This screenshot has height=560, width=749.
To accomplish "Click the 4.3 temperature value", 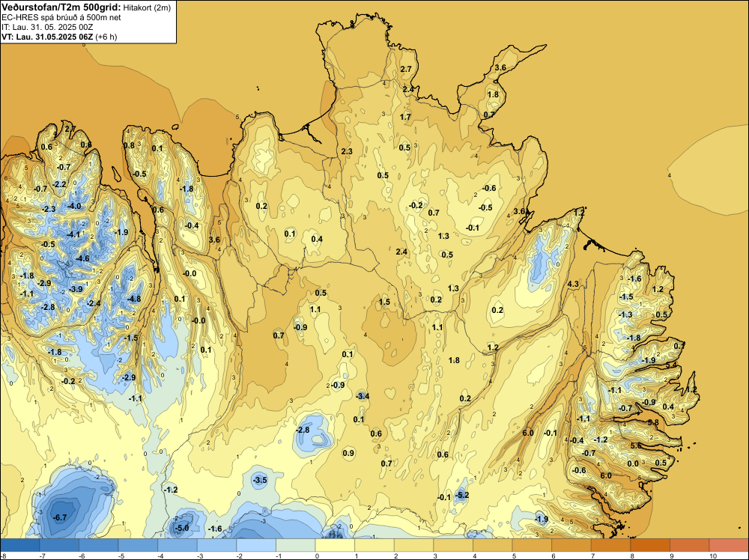I will click(x=573, y=284).
